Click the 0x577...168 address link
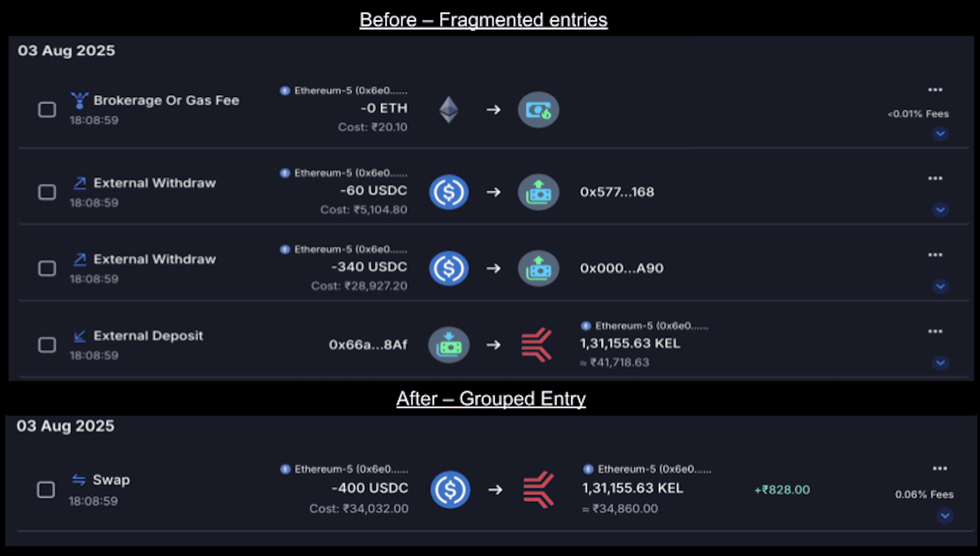 point(617,192)
